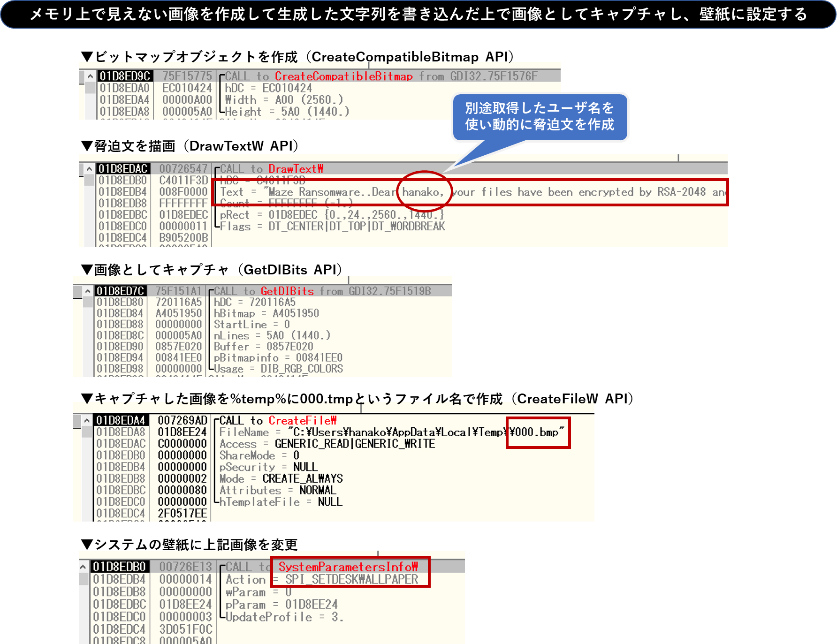Click scroll-up arrow in DrawTextW stack pane
The width and height of the screenshot is (837, 644).
point(89,169)
